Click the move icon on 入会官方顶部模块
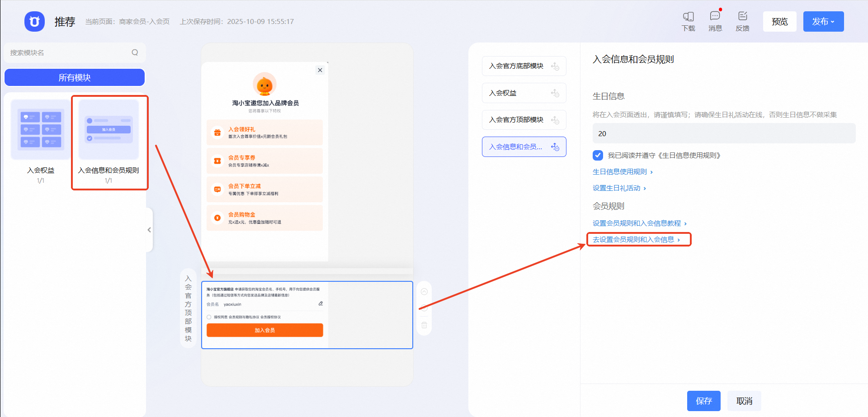Viewport: 868px width, 417px height. pyautogui.click(x=555, y=120)
